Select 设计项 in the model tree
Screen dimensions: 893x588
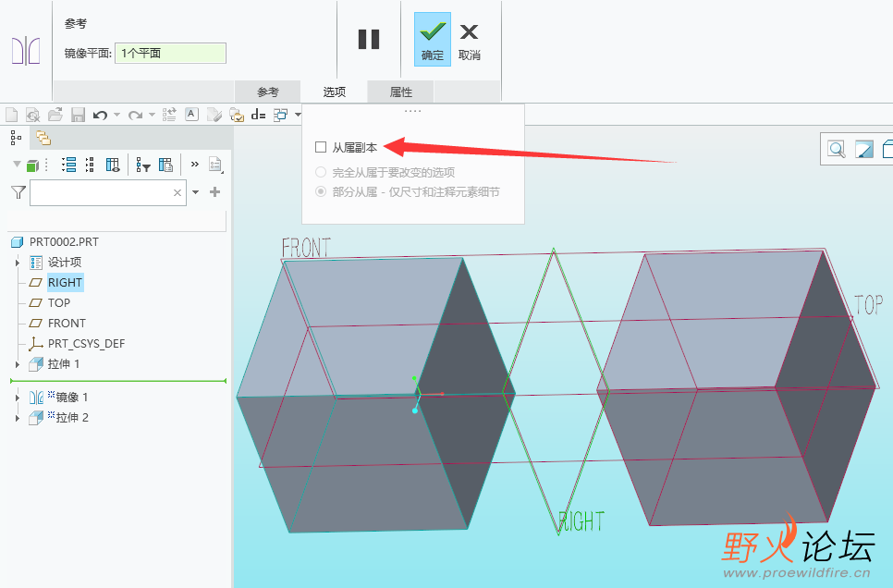point(65,262)
